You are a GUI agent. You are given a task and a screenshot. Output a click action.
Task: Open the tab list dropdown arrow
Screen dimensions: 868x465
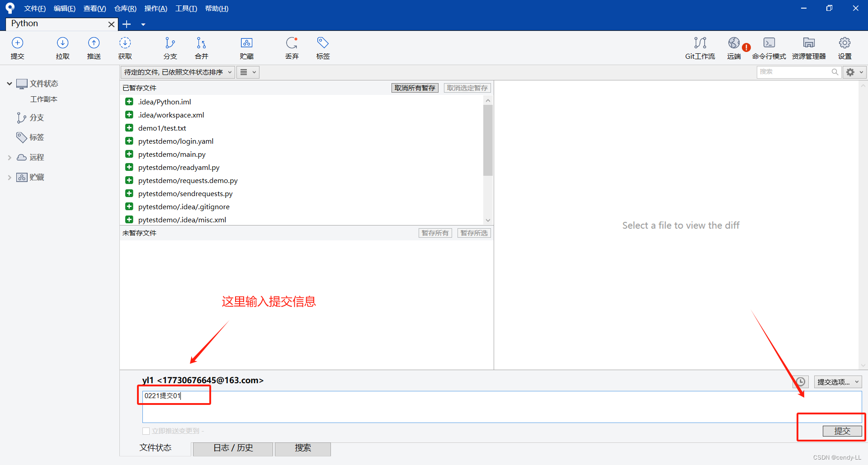tap(143, 24)
